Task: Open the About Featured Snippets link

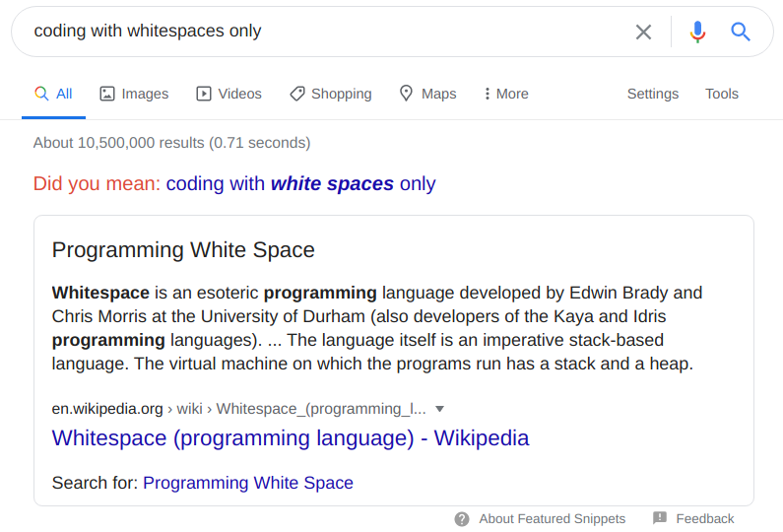Action: click(552, 519)
